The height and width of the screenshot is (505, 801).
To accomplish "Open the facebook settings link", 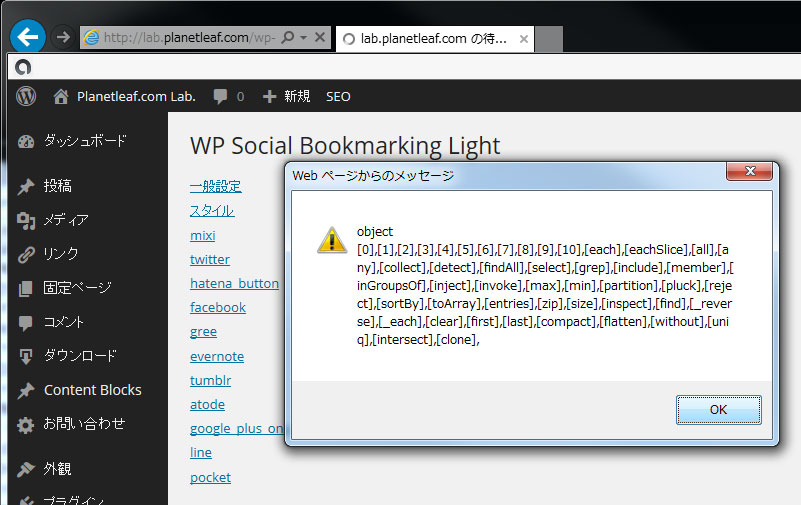I will 218,307.
